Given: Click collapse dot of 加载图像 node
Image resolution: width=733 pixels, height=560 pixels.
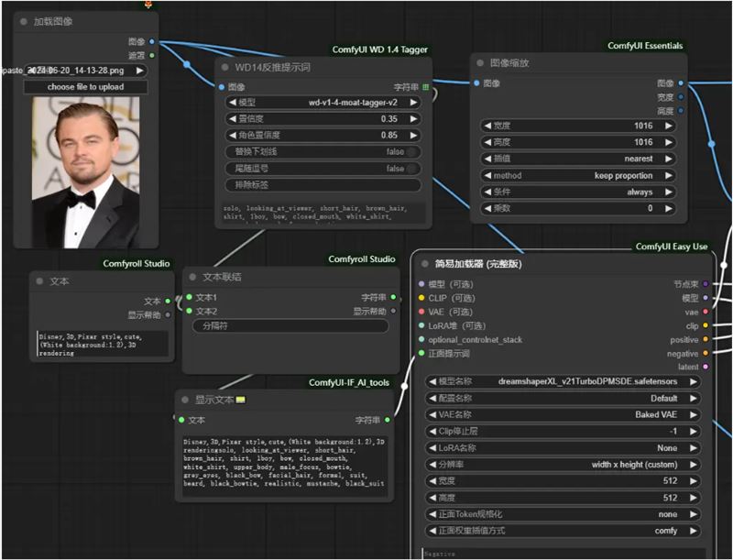Looking at the screenshot, I should (x=24, y=21).
